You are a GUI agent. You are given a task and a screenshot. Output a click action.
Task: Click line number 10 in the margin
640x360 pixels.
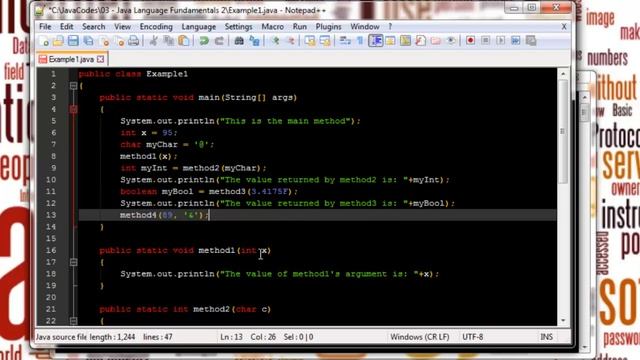[x=51, y=180]
